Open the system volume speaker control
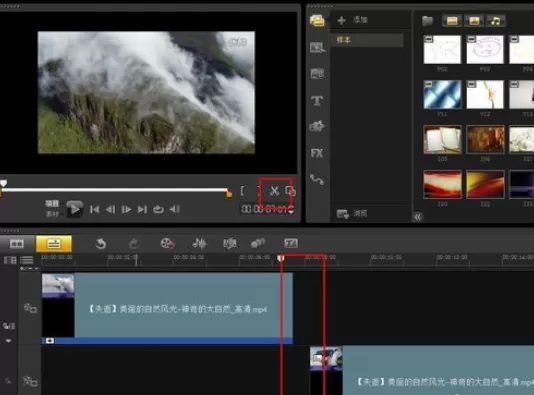Image resolution: width=534 pixels, height=395 pixels. tap(174, 209)
